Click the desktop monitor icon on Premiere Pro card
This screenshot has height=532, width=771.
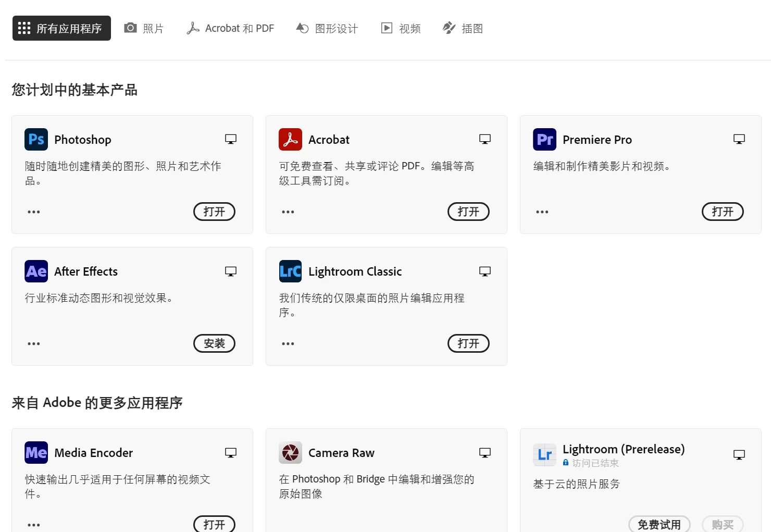[x=739, y=139]
